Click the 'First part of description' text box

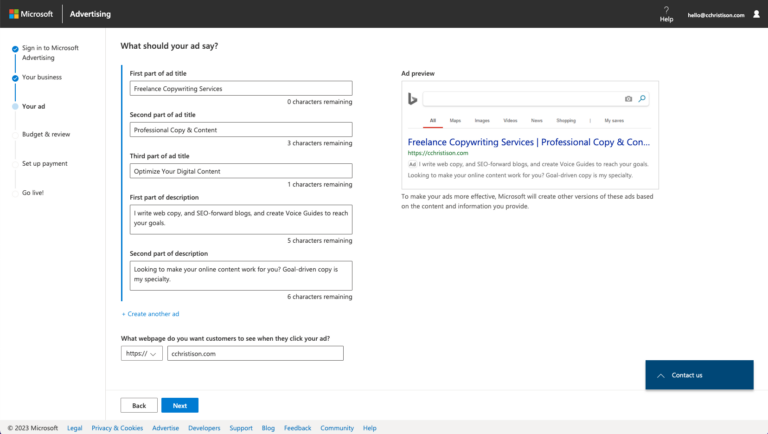pos(241,219)
